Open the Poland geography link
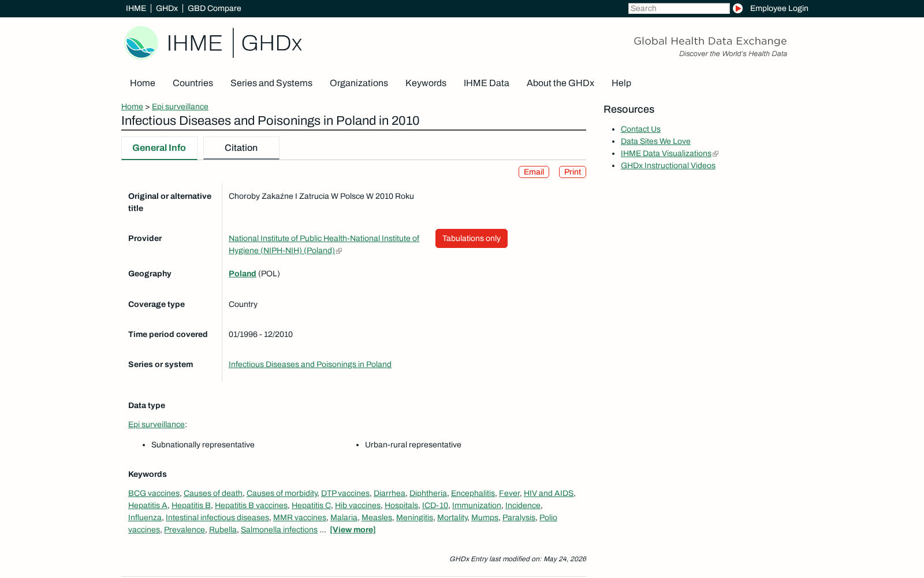Image resolution: width=924 pixels, height=578 pixels. [x=243, y=273]
